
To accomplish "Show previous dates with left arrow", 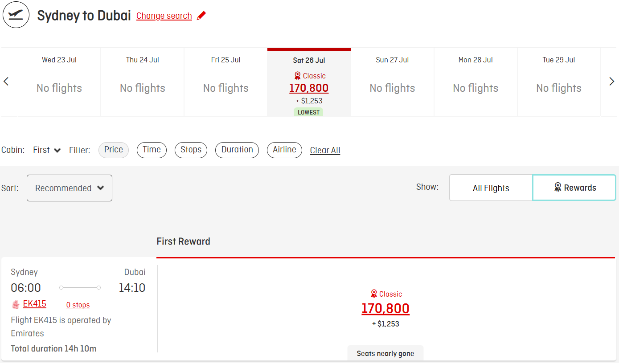I will click(x=6, y=82).
